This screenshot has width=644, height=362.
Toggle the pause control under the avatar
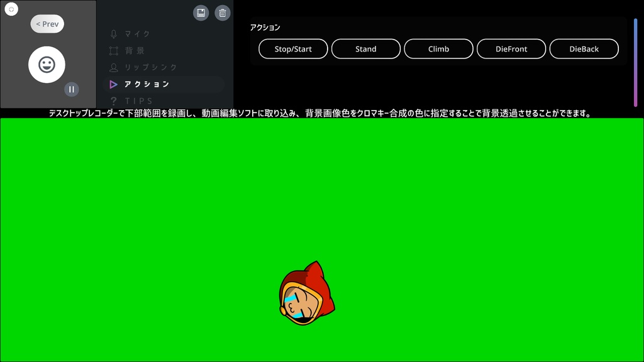[72, 89]
